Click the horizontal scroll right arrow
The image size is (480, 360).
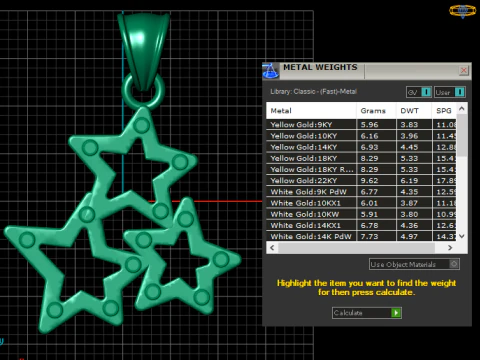[x=450, y=248]
